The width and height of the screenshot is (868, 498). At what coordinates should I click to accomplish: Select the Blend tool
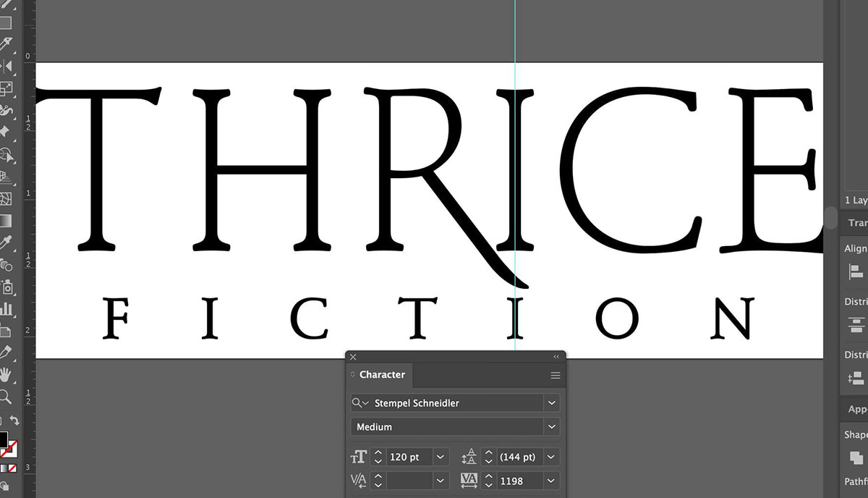tap(6, 265)
